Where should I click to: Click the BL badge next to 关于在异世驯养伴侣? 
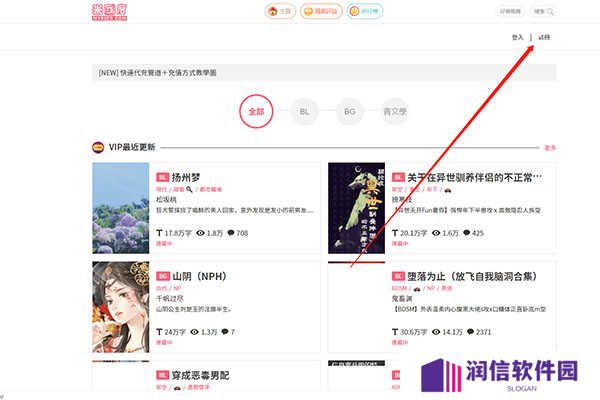coord(398,177)
